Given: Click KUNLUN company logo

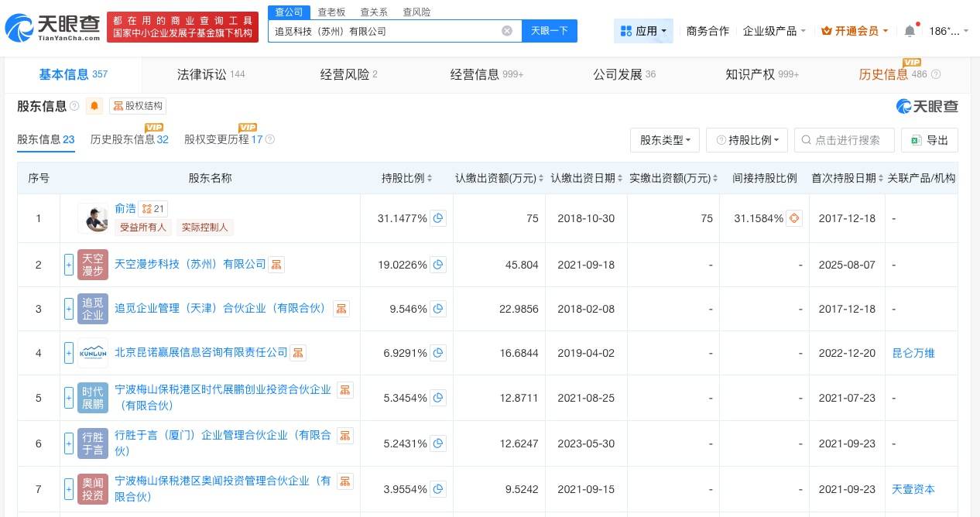Looking at the screenshot, I should 93,353.
